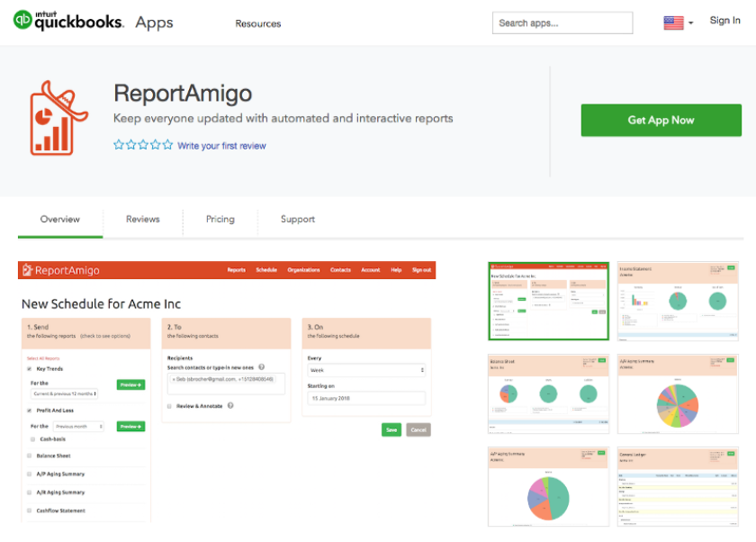The width and height of the screenshot is (756, 542).
Task: Select the New Schedule screenshot thumbnail
Action: [548, 301]
